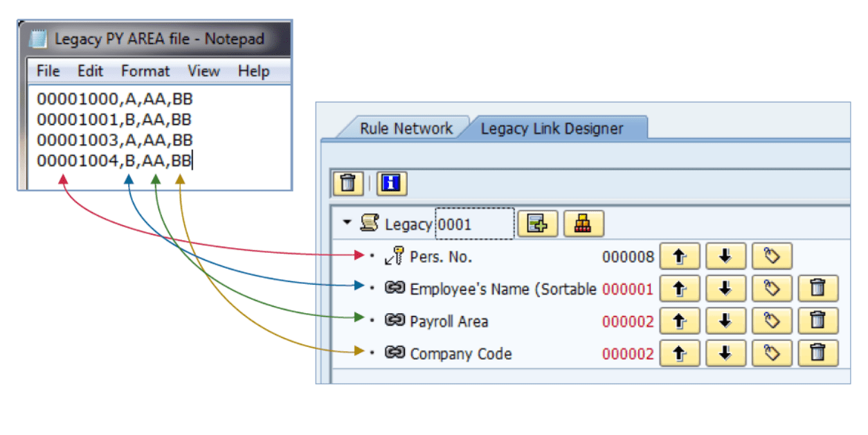The height and width of the screenshot is (435, 868).
Task: Click the key icon next to Pers. No.
Action: click(x=395, y=256)
